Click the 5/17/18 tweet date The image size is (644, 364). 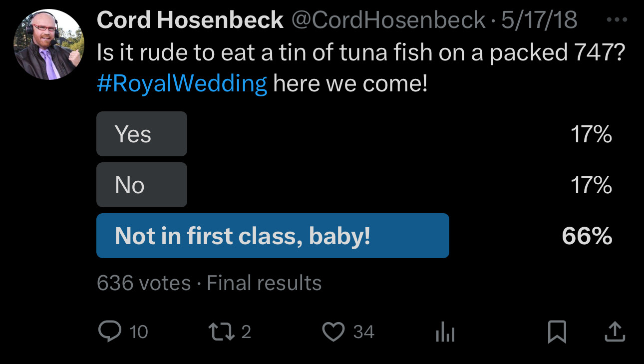[x=539, y=20]
